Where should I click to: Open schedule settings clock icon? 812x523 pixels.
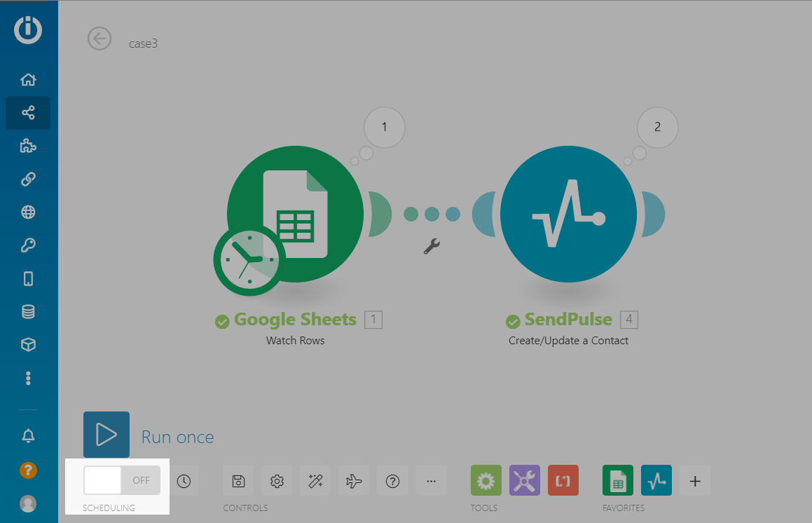pyautogui.click(x=184, y=481)
